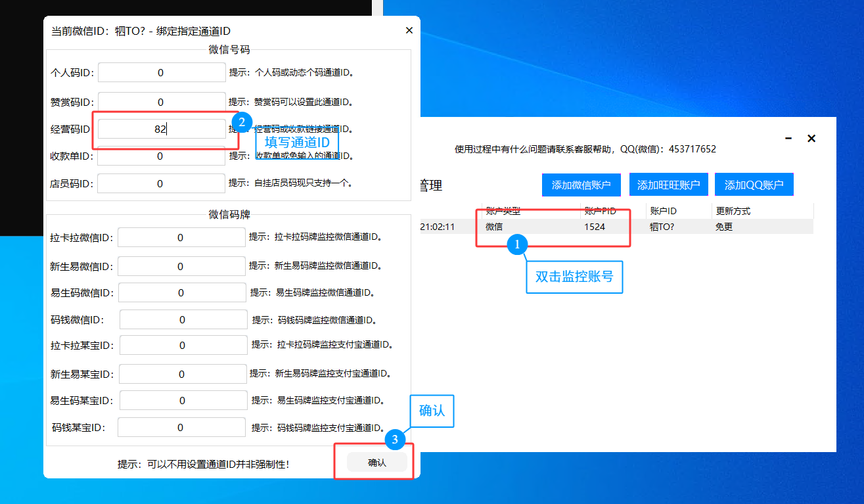The width and height of the screenshot is (864, 504).
Task: Click the 个人码ID input field
Action: coord(162,73)
